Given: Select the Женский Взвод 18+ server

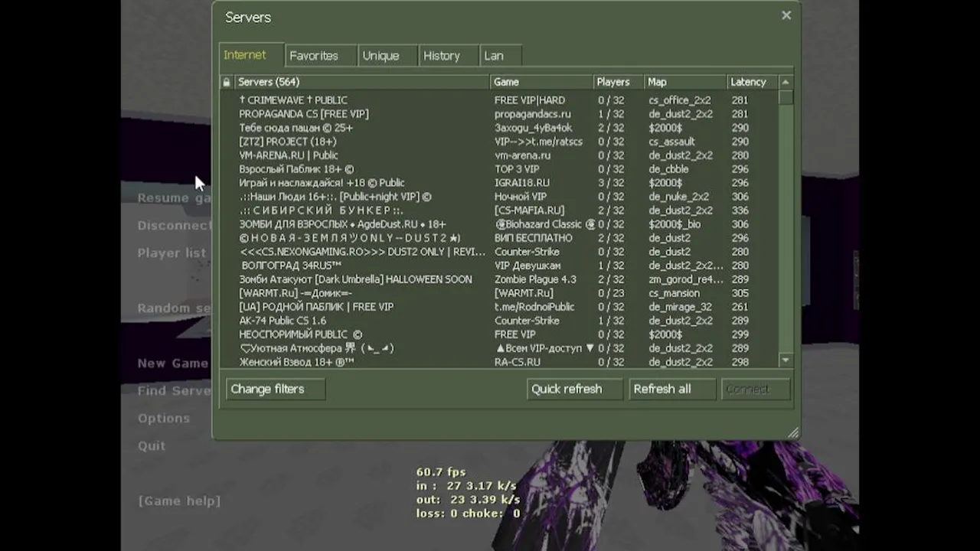Looking at the screenshot, I should pos(498,362).
